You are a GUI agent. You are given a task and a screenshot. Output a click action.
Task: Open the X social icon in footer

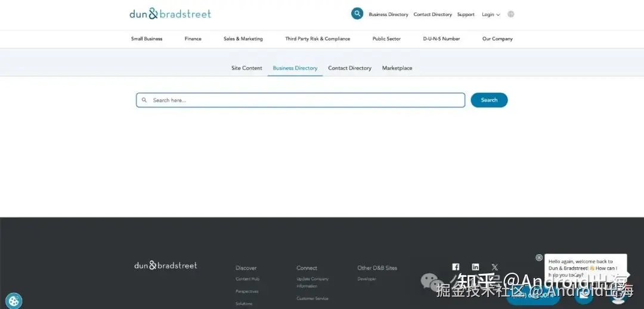[x=494, y=267]
